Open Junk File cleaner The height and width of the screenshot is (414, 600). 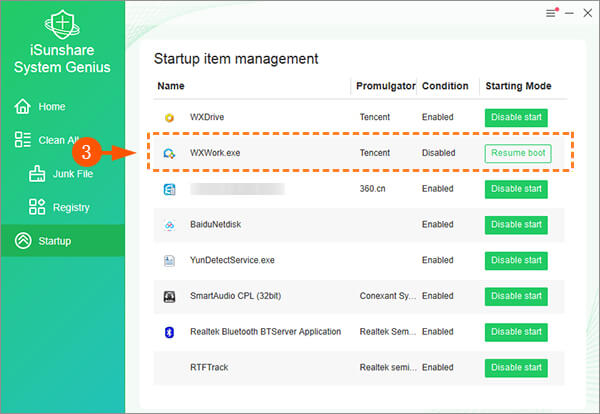point(70,174)
